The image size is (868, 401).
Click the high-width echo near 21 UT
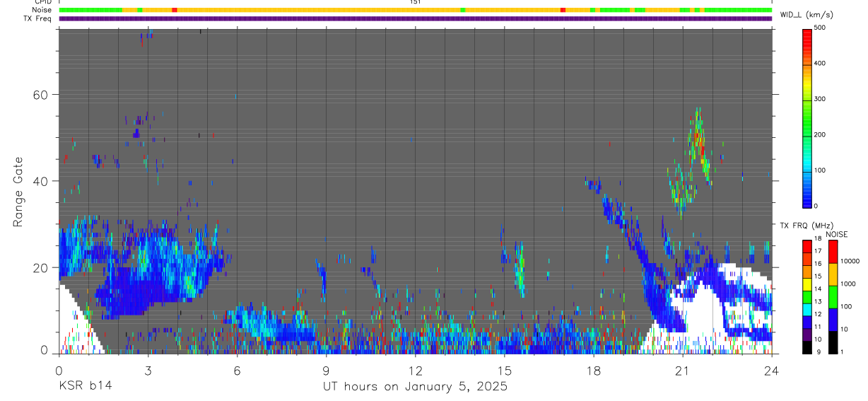pos(698,138)
